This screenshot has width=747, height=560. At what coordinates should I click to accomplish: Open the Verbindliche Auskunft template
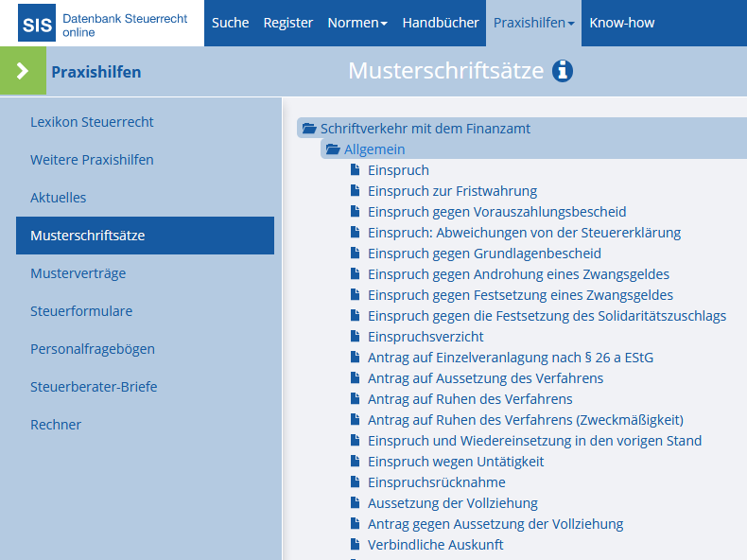click(x=435, y=545)
